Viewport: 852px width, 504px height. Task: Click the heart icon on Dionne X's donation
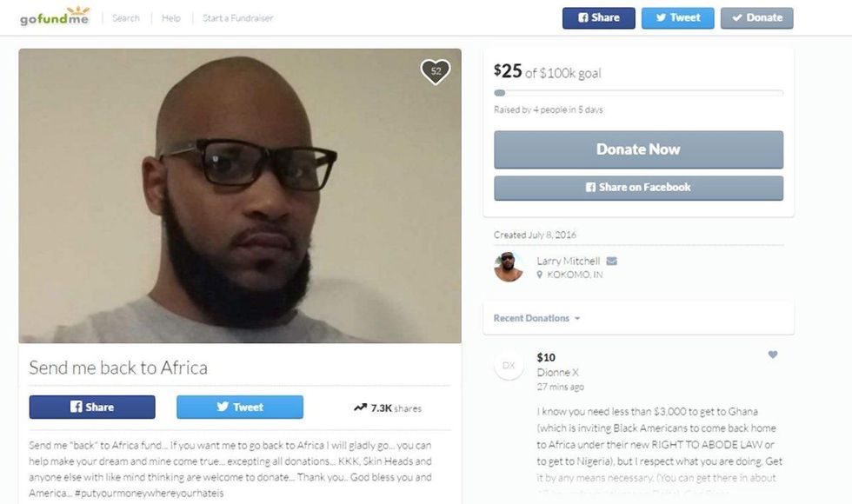(773, 355)
